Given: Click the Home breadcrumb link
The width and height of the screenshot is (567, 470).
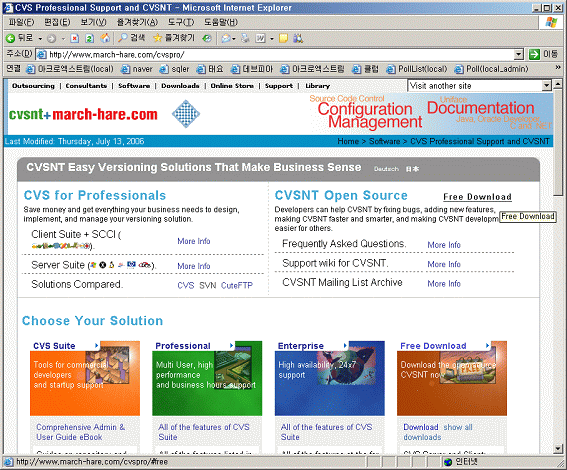Looking at the screenshot, I should click(348, 141).
